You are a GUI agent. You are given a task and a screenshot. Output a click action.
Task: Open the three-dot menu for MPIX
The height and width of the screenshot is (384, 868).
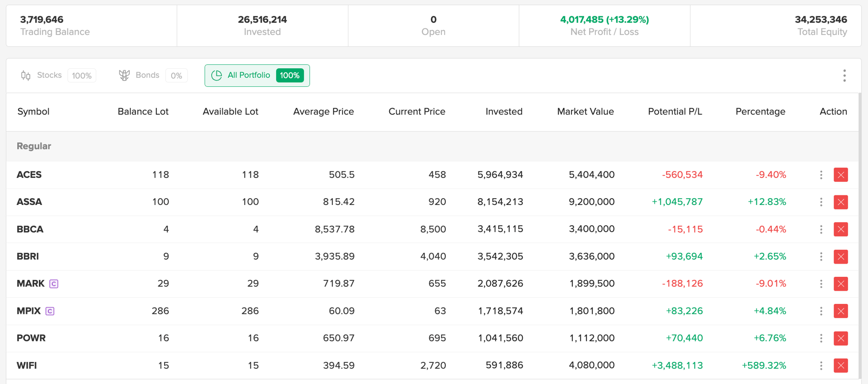pos(821,311)
